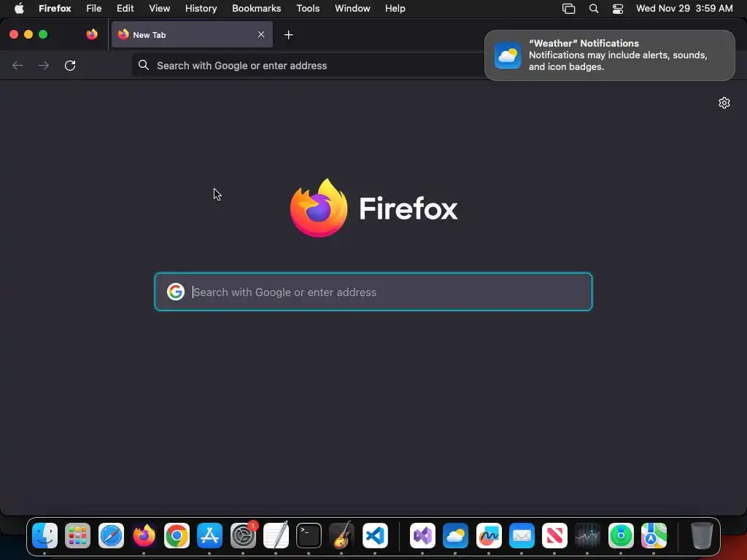The image size is (747, 560).
Task: Open the View menu
Action: (159, 8)
